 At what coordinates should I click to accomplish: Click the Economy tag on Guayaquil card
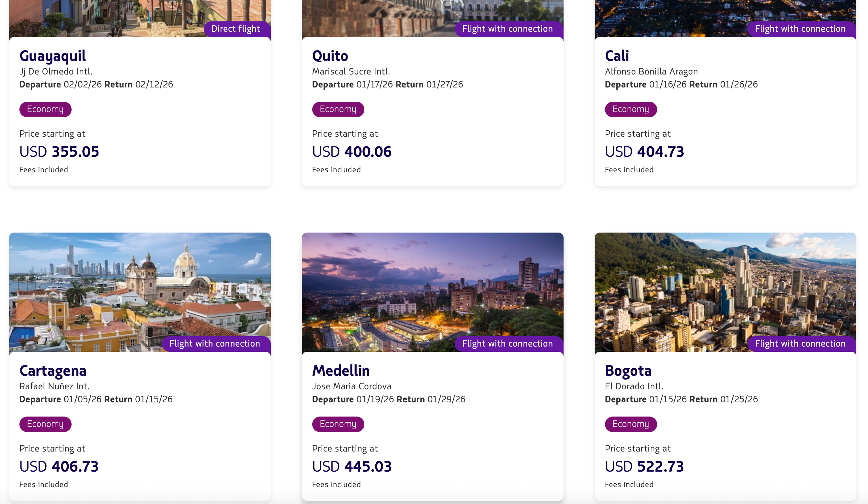click(45, 109)
